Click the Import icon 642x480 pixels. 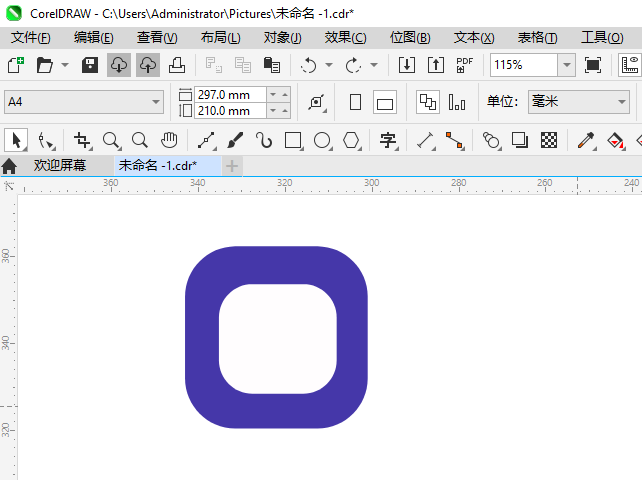click(407, 65)
